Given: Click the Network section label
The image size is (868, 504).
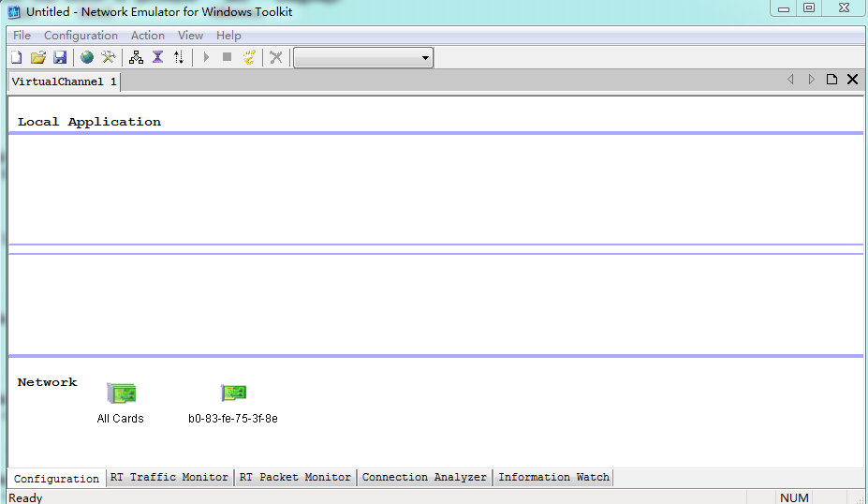Looking at the screenshot, I should coord(47,382).
